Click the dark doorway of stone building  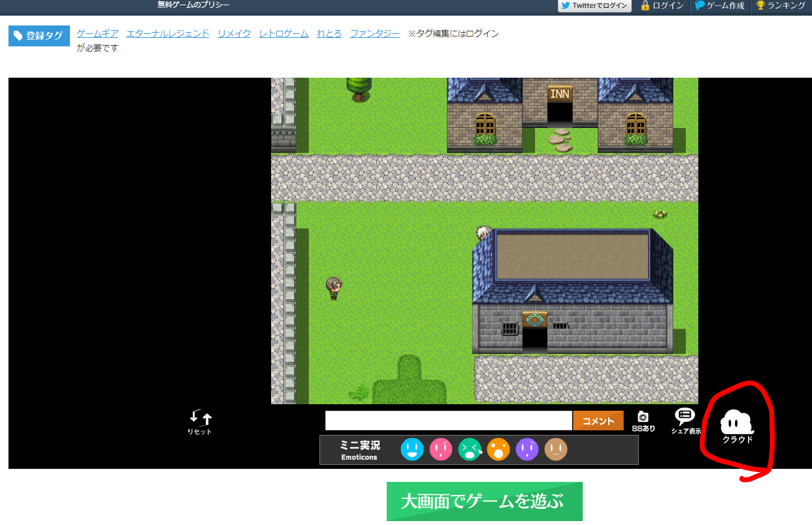(534, 339)
